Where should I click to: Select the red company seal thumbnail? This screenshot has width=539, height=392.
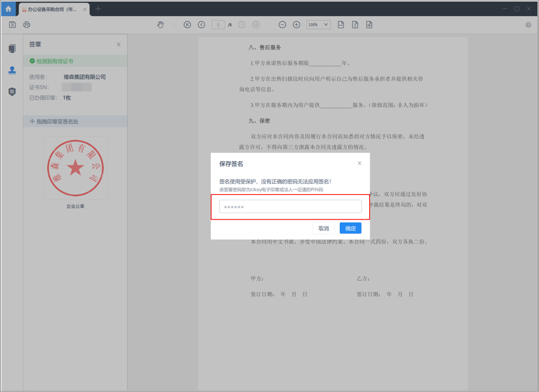point(75,168)
